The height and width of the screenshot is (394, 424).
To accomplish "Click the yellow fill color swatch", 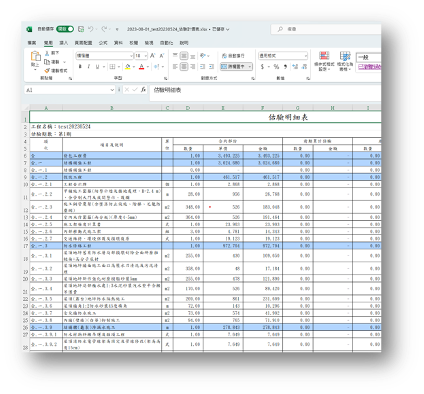I will tap(127, 67).
